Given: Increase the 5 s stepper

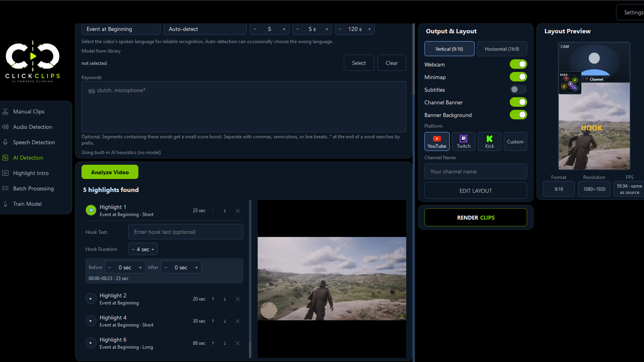Looking at the screenshot, I should [x=327, y=29].
